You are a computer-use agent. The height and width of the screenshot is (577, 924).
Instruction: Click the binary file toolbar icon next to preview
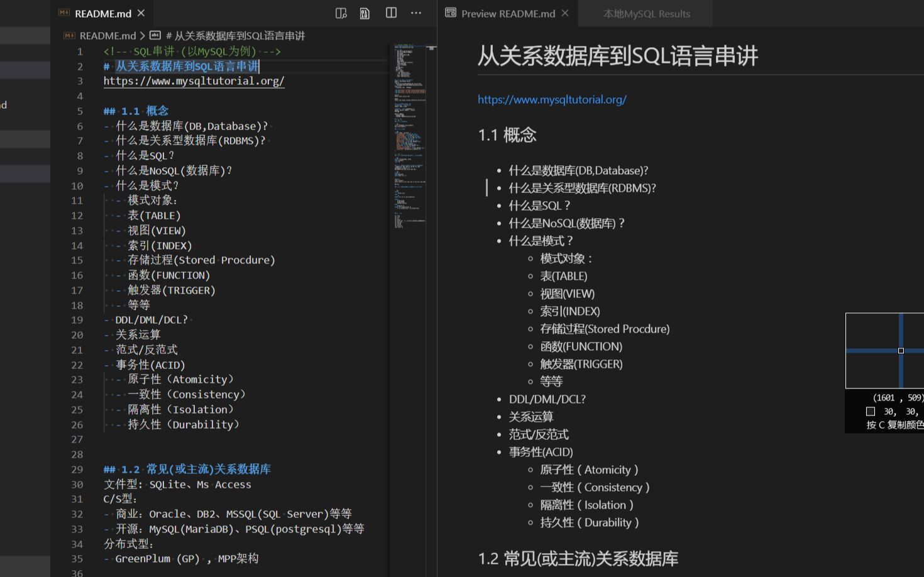point(365,13)
